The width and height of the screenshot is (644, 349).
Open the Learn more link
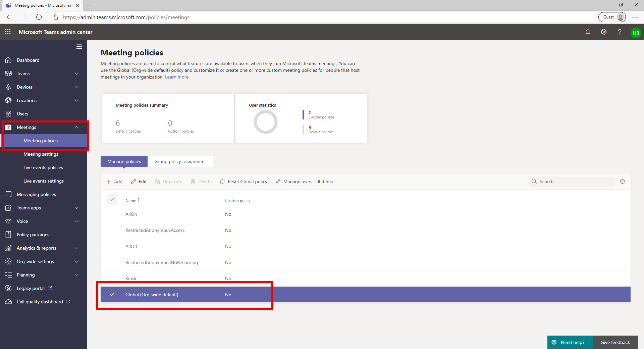[x=177, y=77]
